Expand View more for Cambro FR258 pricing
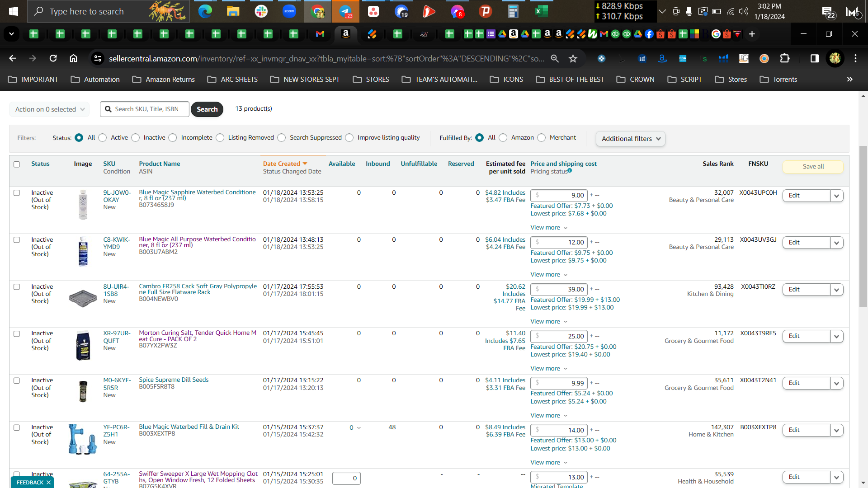The width and height of the screenshot is (868, 488). [549, 321]
